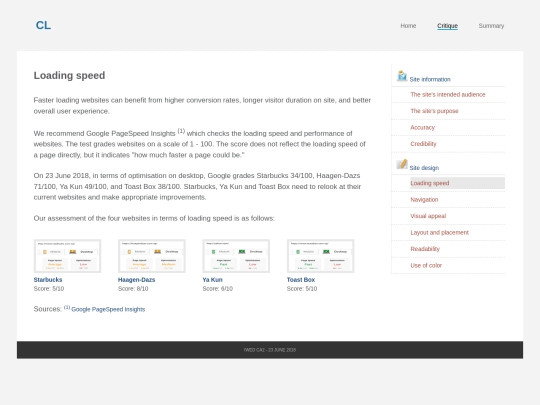Open the Site information section link
The height and width of the screenshot is (405, 540).
point(430,80)
